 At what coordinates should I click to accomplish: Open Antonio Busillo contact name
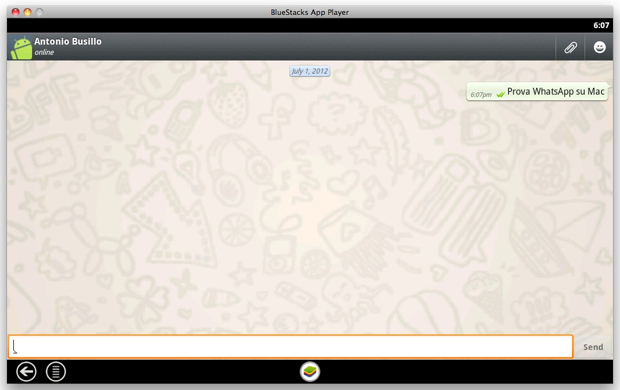68,42
